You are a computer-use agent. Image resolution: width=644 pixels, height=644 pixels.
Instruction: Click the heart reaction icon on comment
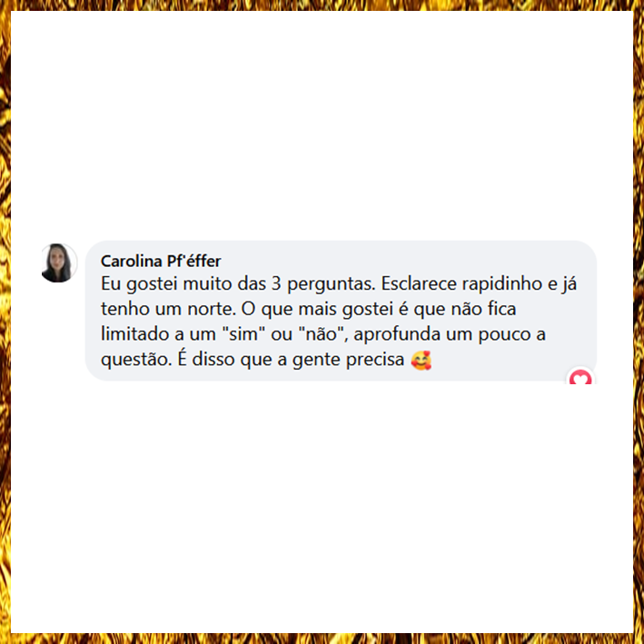click(580, 377)
